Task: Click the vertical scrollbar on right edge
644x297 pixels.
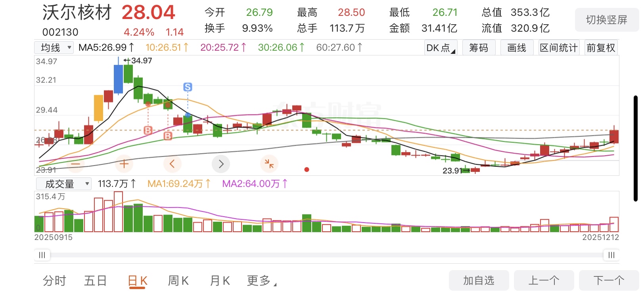Action: (x=636, y=148)
